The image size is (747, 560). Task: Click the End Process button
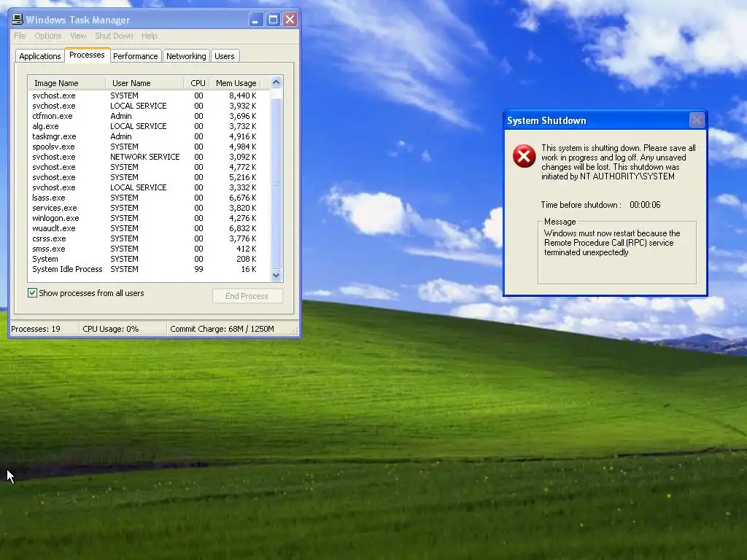point(247,296)
